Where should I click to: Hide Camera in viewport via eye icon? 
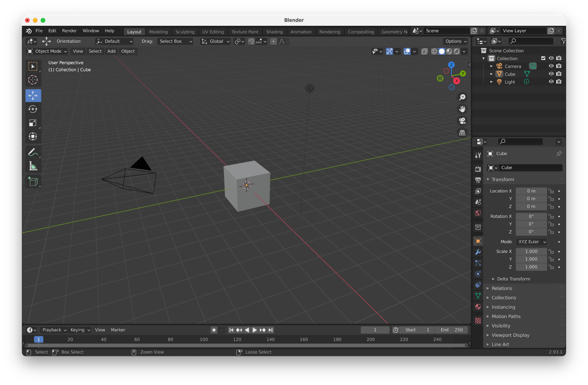(x=551, y=66)
